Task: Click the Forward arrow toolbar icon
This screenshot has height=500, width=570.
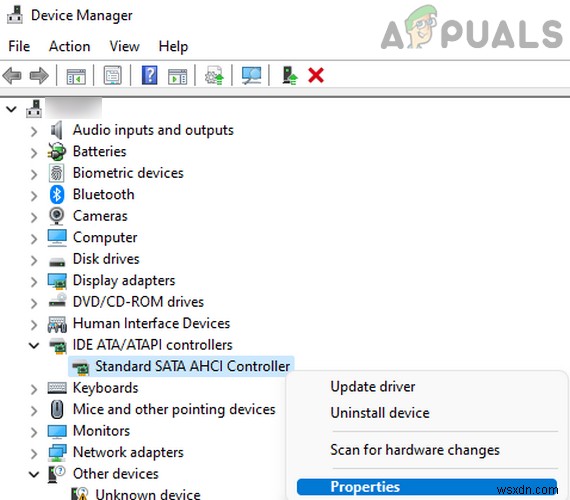Action: (x=39, y=76)
